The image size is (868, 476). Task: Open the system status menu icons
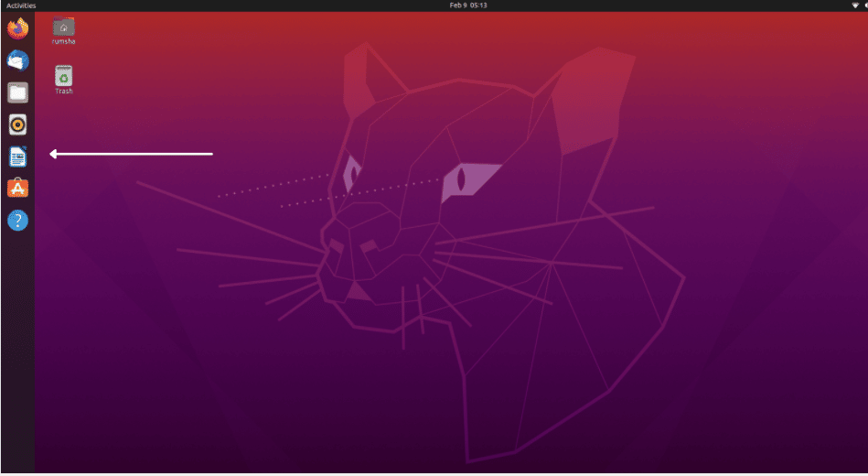[x=860, y=5]
